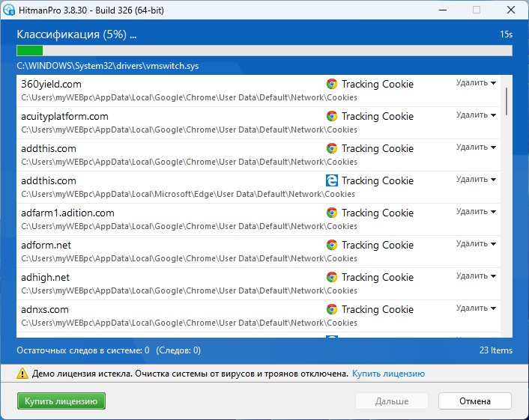Open Удалить dropdown for adnxs.com
Image resolution: width=529 pixels, height=420 pixels.
pos(476,308)
